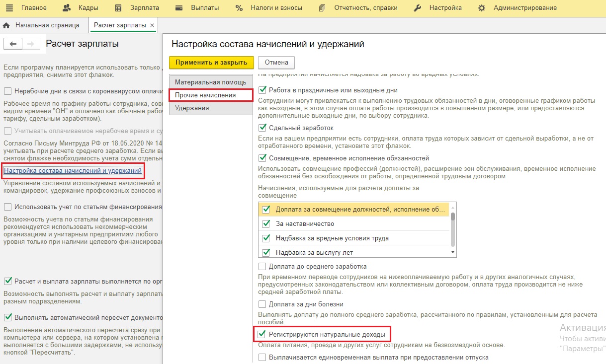Uncheck Надбавка за вредные условия труда
This screenshot has width=606, height=364.
pos(266,238)
